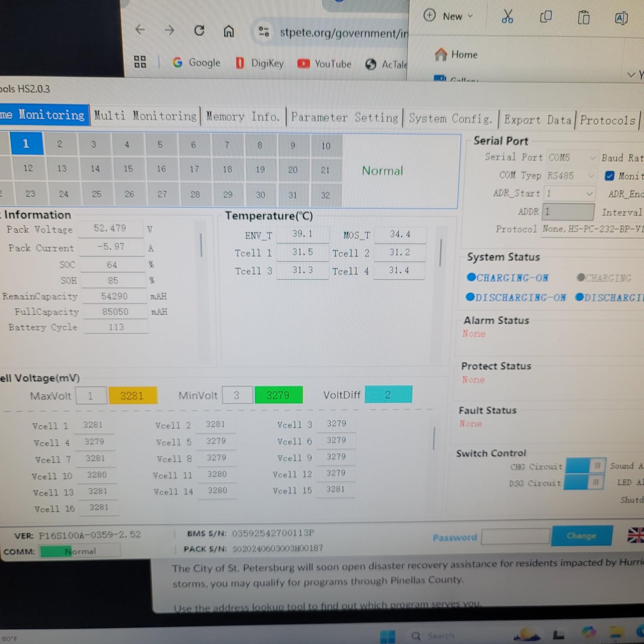Click the Pack Voltage value 52.479

(110, 228)
